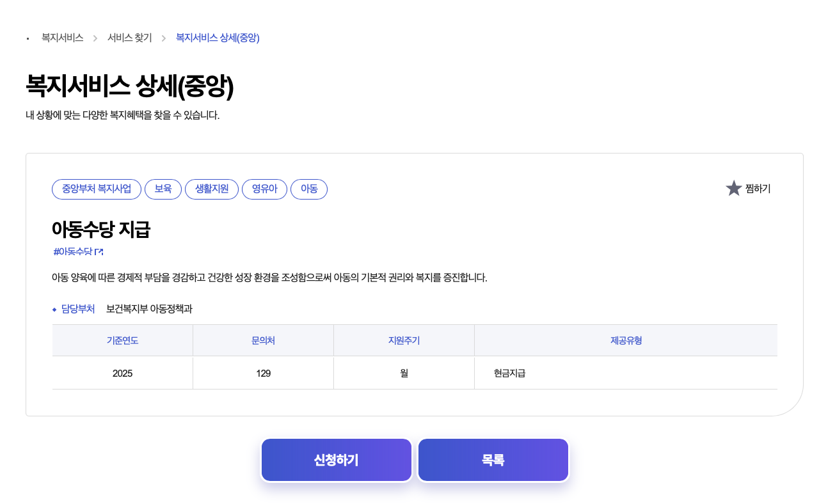The width and height of the screenshot is (835, 504).
Task: Select the 영유아 tag chip
Action: tap(264, 189)
